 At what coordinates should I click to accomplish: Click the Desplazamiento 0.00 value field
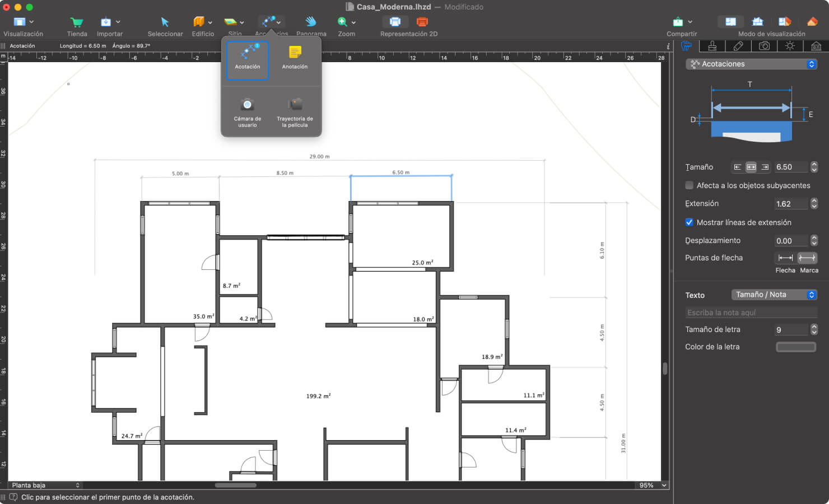click(791, 240)
